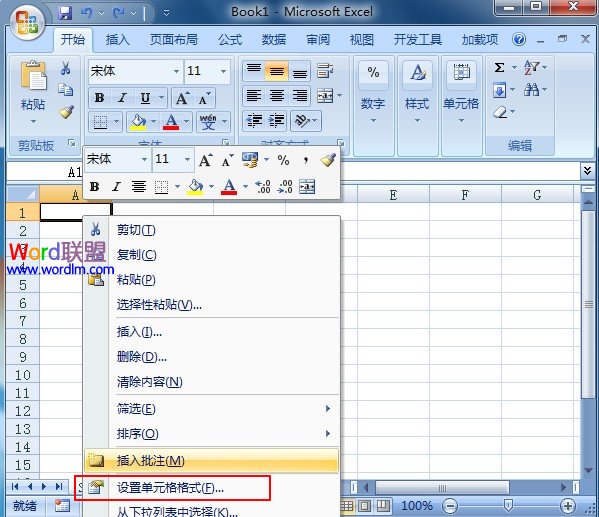
Task: Choose 设置单元格格式(F) from context menu
Action: (211, 488)
